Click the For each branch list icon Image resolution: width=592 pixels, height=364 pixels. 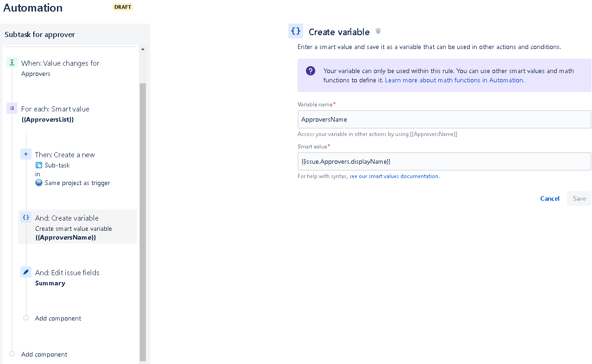pos(12,108)
